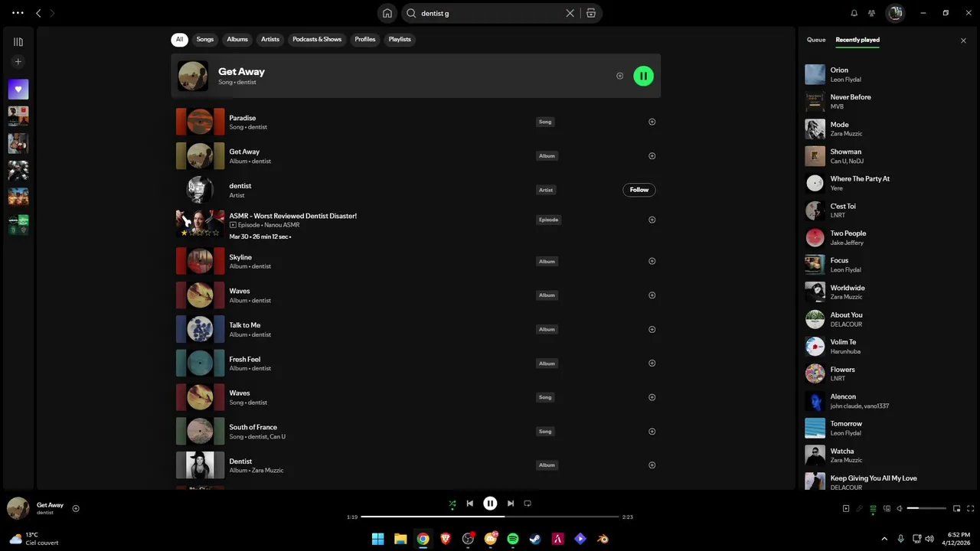
Task: Open the notifications bell
Action: (854, 13)
